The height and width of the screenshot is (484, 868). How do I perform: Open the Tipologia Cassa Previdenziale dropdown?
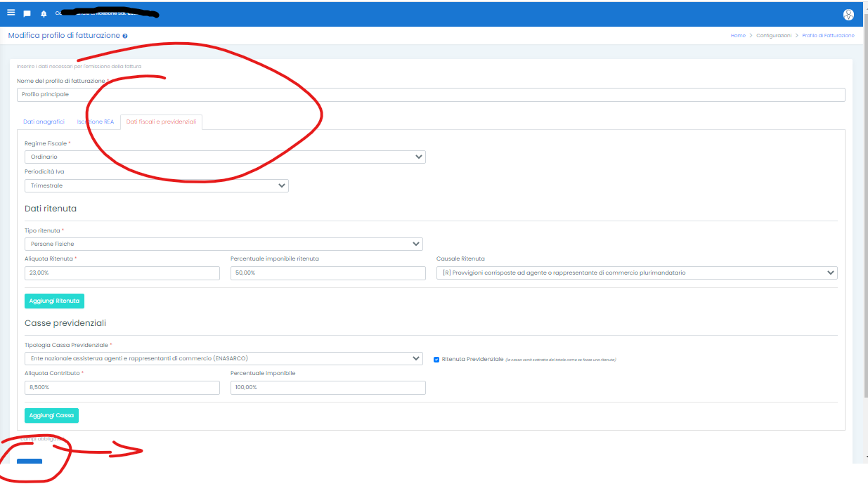coord(224,358)
